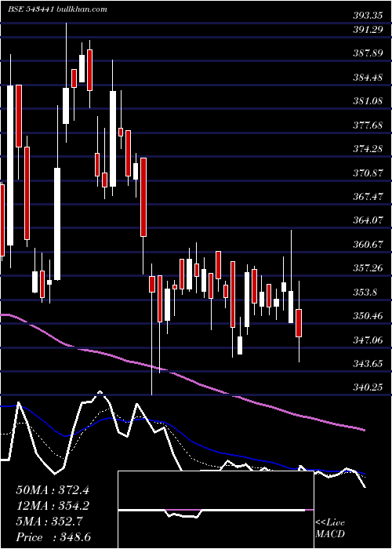
Task: Click the 12MA : 354.2 readout
Action: [53, 506]
